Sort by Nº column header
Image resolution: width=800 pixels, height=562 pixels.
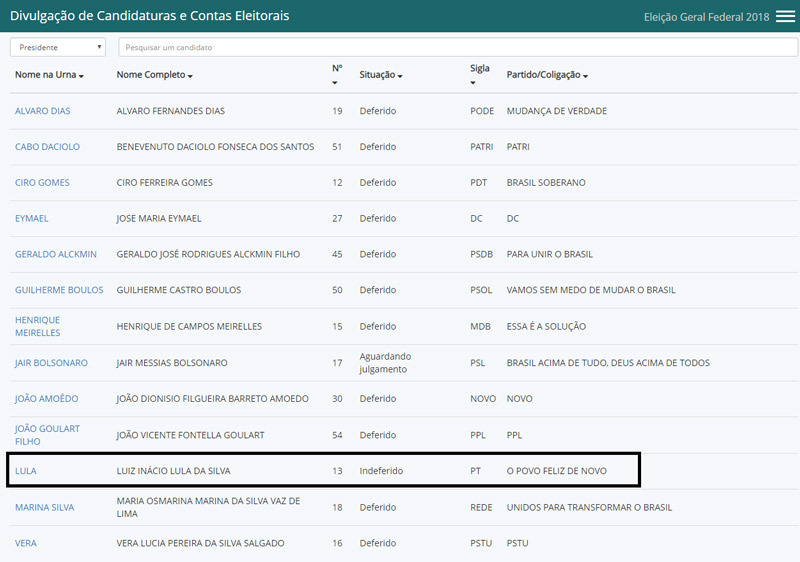click(337, 74)
